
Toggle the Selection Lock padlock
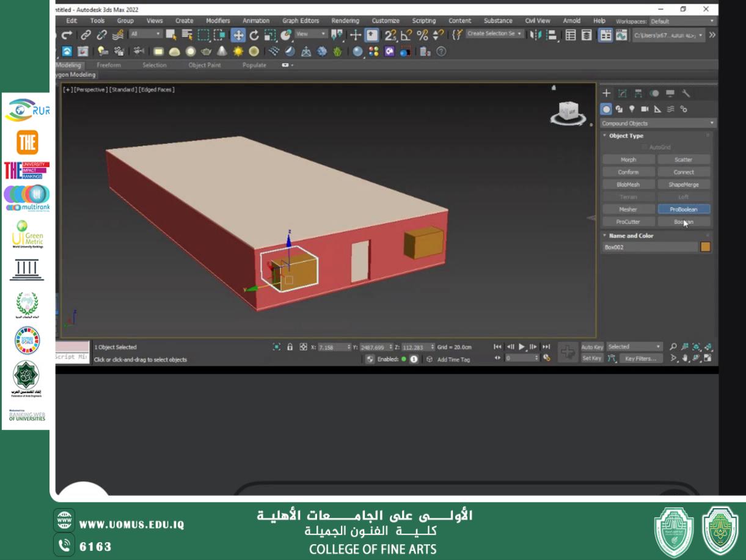pyautogui.click(x=290, y=347)
